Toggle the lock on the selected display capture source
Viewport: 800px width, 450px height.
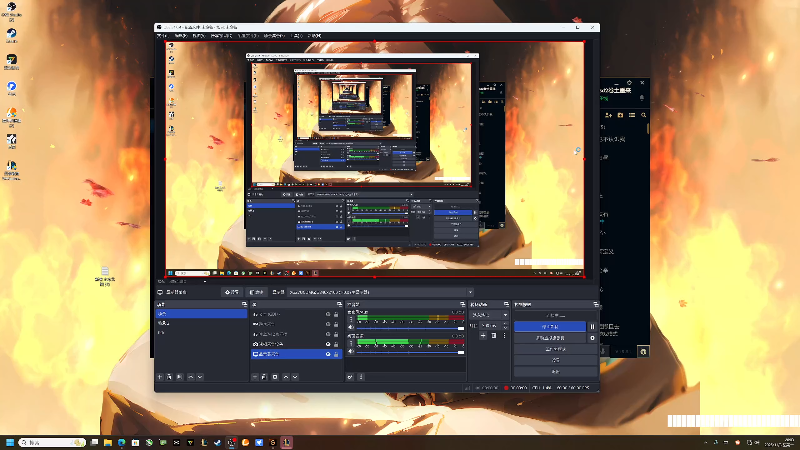pyautogui.click(x=336, y=354)
